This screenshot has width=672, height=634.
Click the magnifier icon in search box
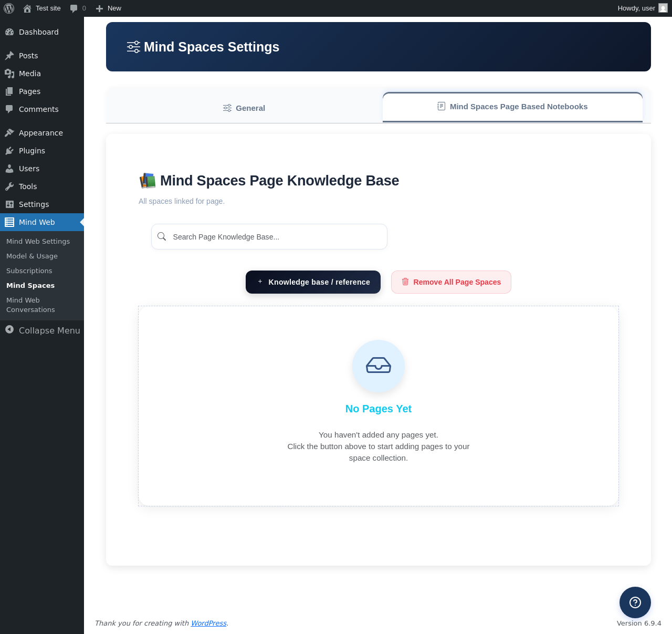coord(162,236)
